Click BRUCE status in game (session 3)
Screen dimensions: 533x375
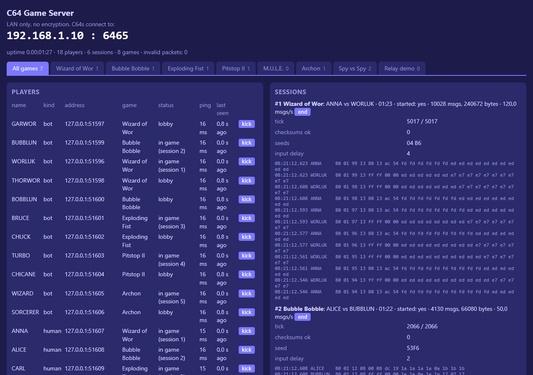coord(171,222)
